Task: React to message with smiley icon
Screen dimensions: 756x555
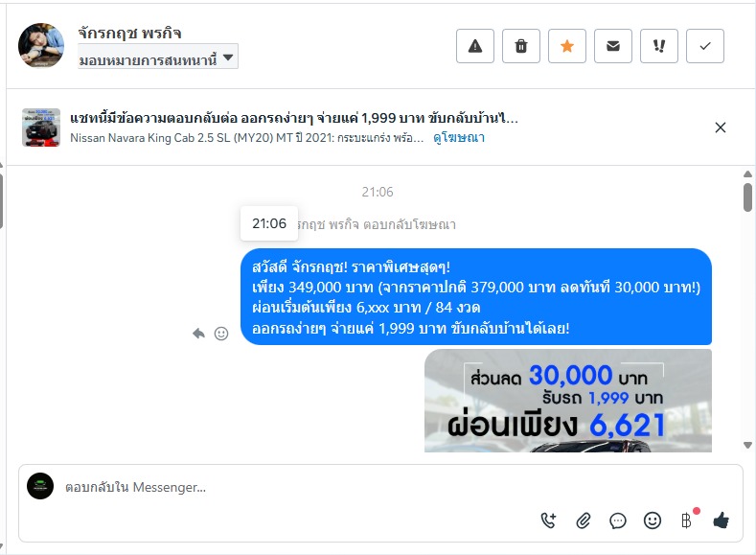Action: pos(221,334)
